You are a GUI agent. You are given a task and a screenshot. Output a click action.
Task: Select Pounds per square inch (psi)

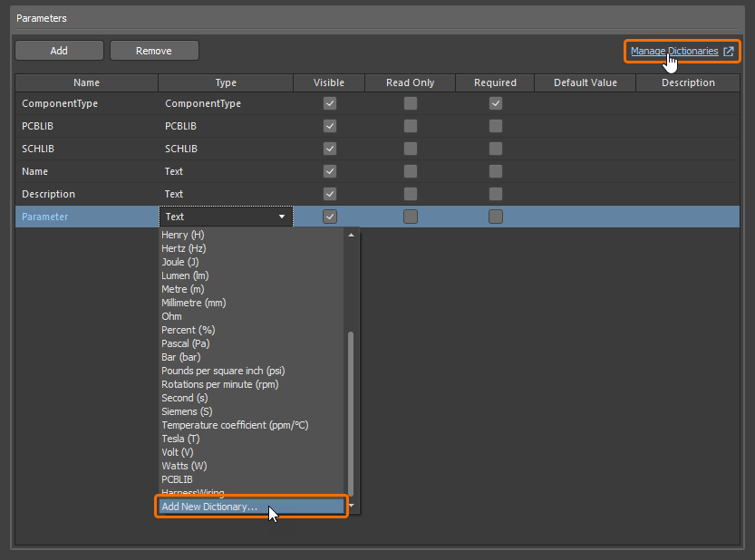(223, 371)
